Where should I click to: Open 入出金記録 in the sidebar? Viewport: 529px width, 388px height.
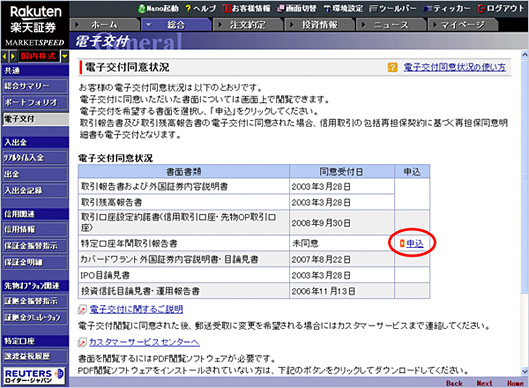tap(35, 190)
